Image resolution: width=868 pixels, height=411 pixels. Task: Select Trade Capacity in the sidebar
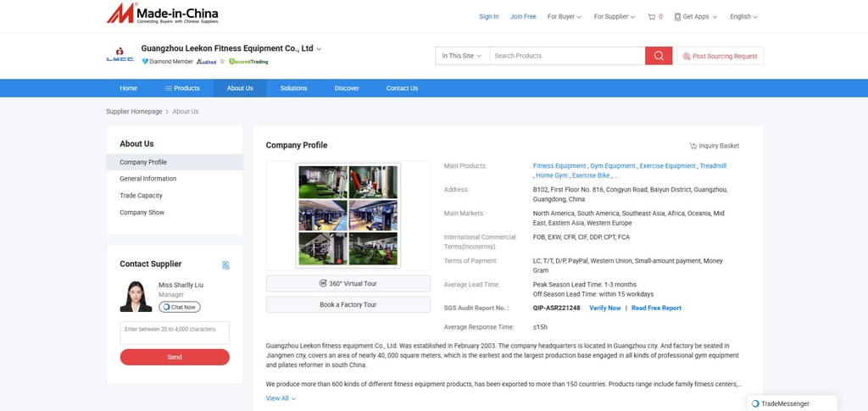point(142,196)
